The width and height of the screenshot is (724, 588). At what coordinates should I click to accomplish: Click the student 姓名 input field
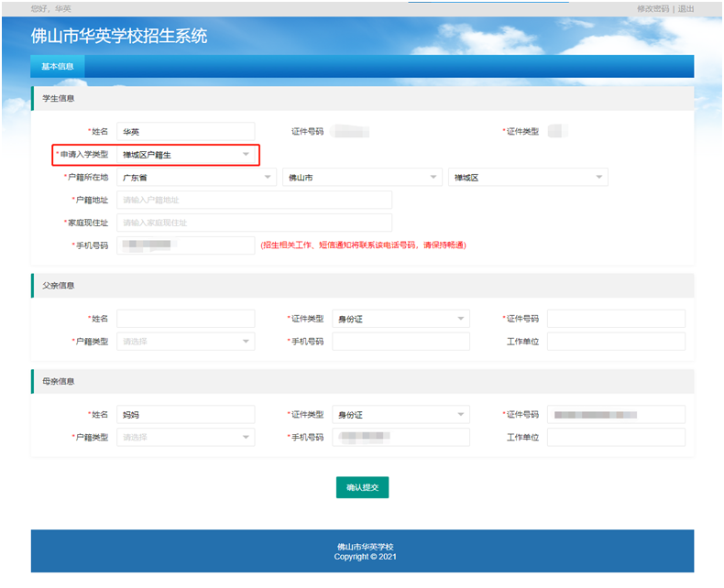pyautogui.click(x=185, y=132)
